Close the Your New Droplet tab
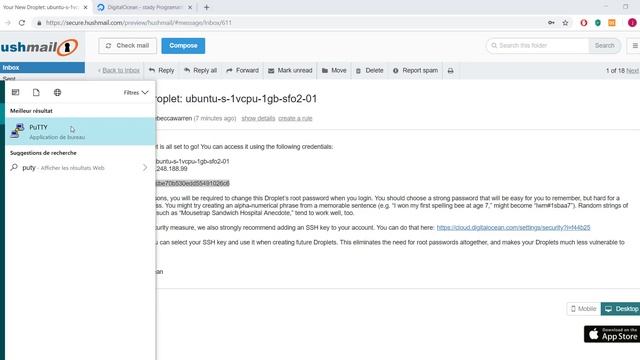Image resolution: width=640 pixels, height=360 pixels. (85, 7)
